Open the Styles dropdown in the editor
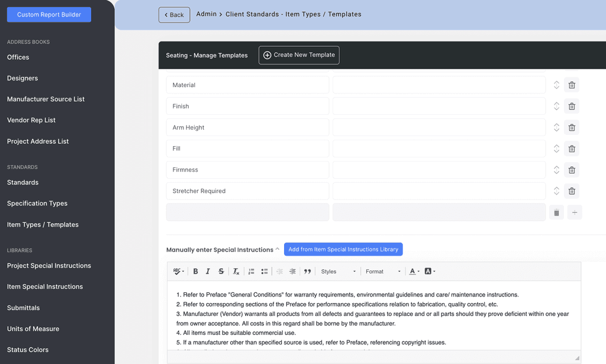 click(x=337, y=271)
